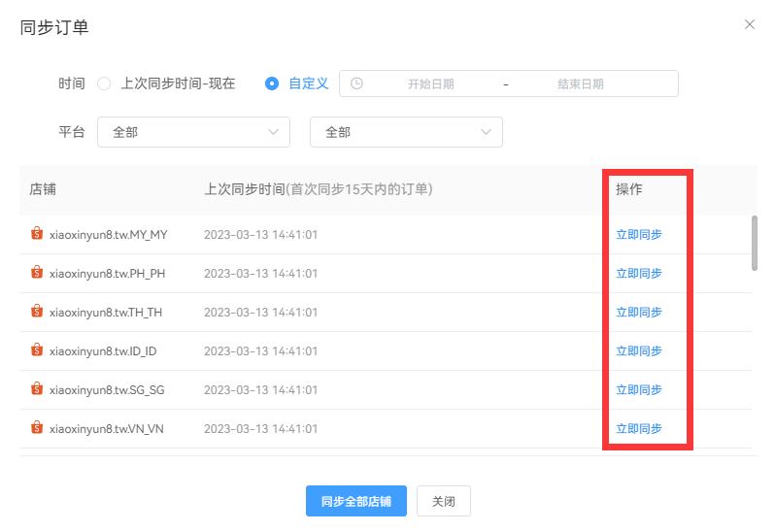Screen dimensions: 775x532
Task: Click 立即同步 for xiaoxinyun8.tw.MY_MY
Action: [x=639, y=234]
